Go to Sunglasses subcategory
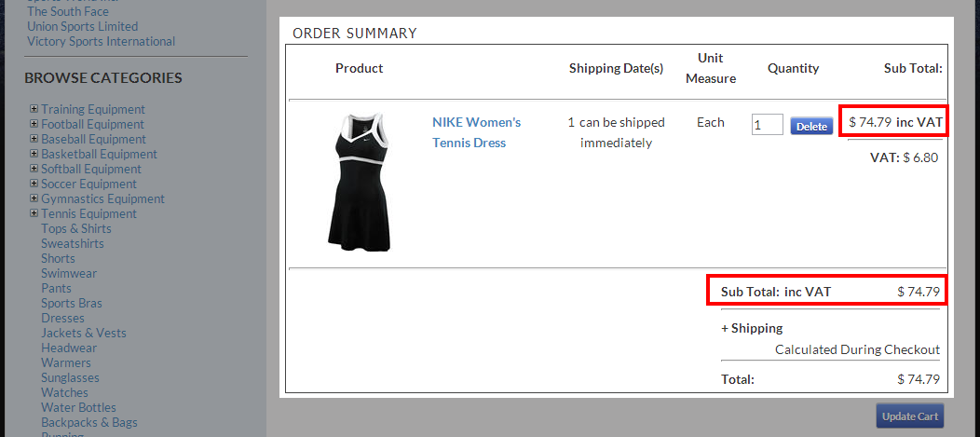Viewport: 980px width, 437px height. [70, 378]
